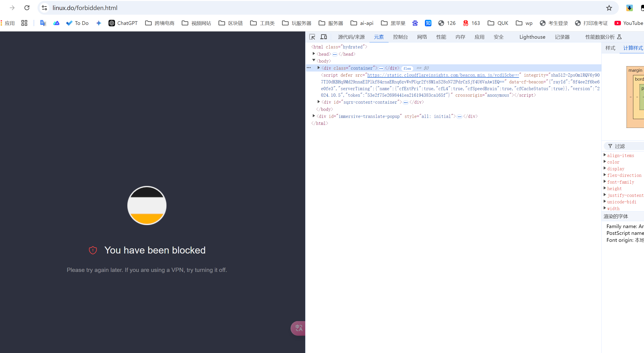Open the Gemini sparkle bookmark

click(99, 23)
